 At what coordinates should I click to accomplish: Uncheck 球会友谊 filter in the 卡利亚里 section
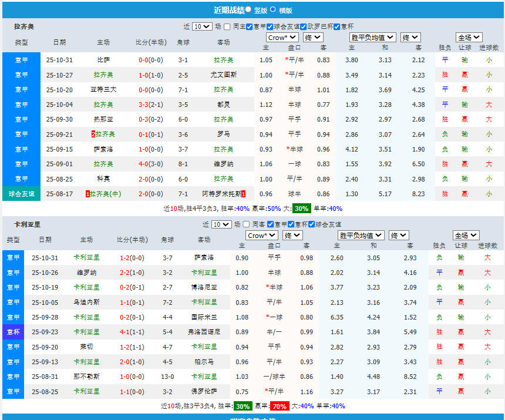311,224
